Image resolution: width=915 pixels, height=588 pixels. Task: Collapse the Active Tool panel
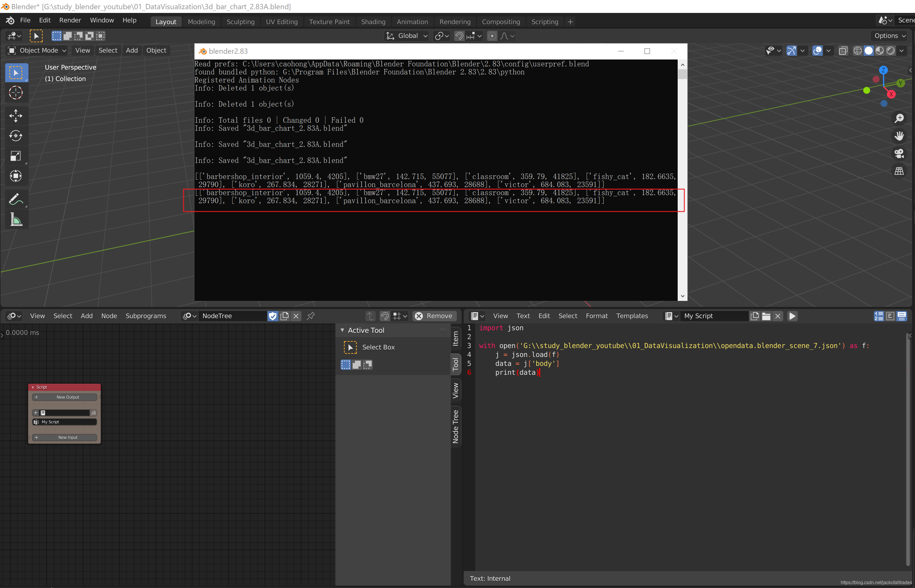(342, 330)
